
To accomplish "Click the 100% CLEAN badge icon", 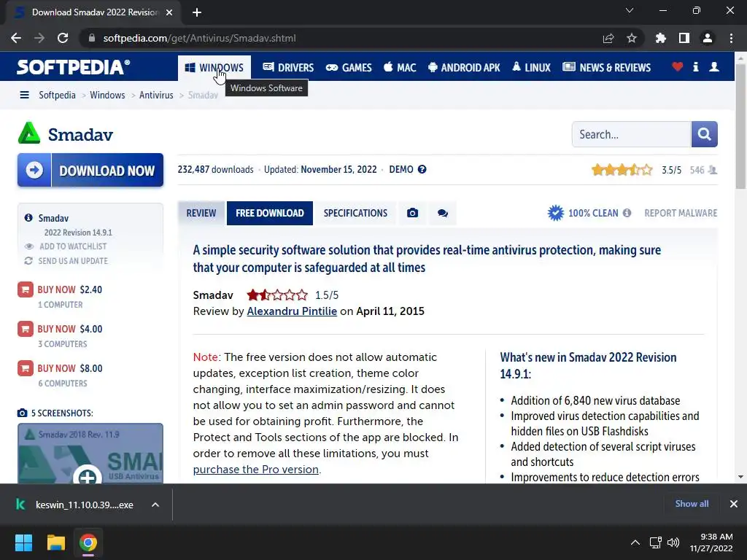I will (x=555, y=213).
